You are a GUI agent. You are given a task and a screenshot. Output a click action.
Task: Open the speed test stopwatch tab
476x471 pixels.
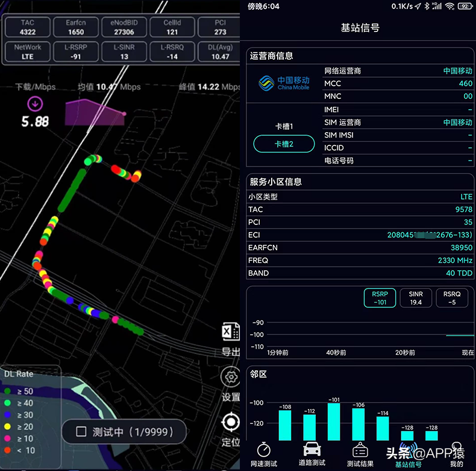point(263,450)
